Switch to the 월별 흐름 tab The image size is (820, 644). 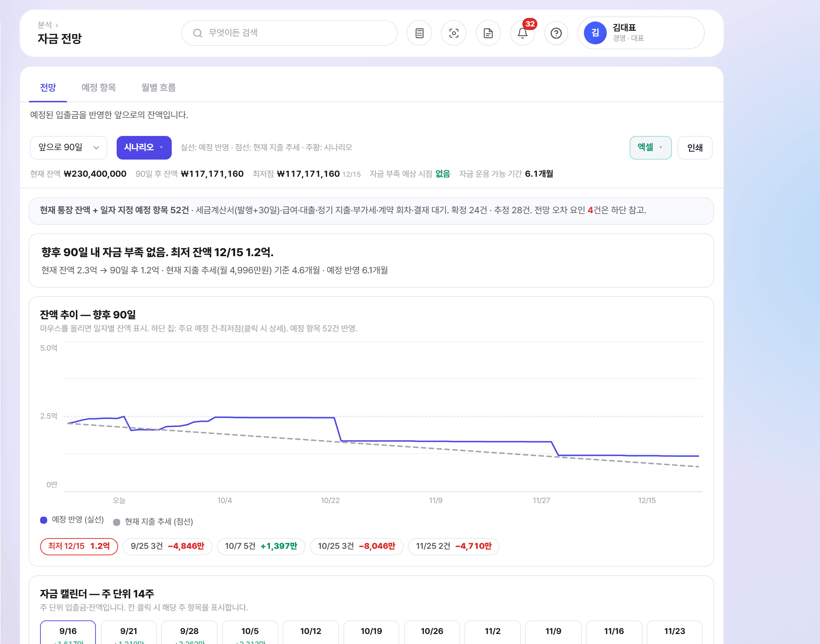tap(158, 87)
